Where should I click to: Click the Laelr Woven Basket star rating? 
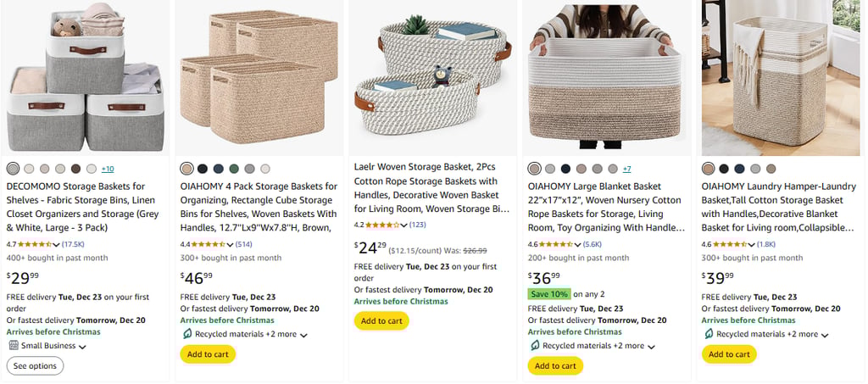pos(376,225)
